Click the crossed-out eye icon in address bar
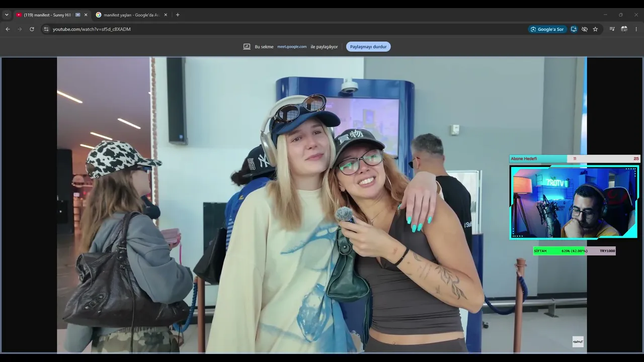 585,29
